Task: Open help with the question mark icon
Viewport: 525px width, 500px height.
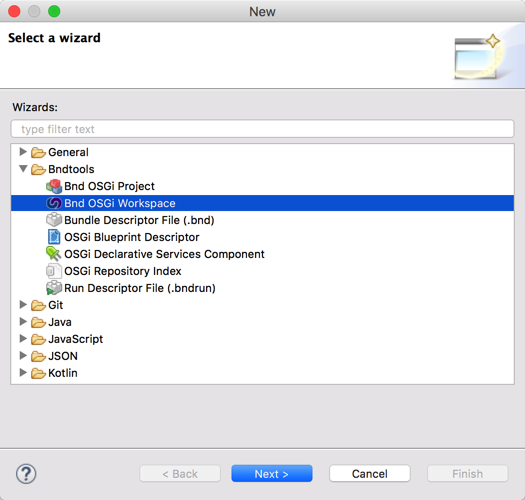Action: coord(26,474)
